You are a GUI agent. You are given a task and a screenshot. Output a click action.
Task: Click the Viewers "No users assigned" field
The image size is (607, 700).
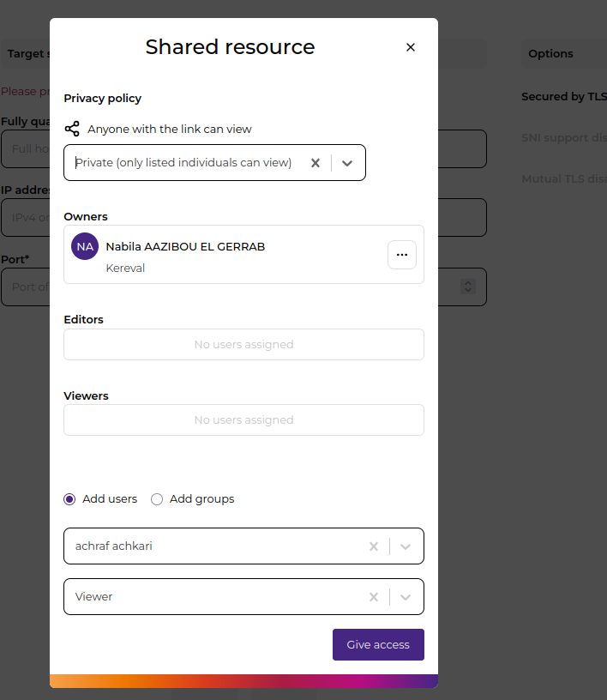243,419
